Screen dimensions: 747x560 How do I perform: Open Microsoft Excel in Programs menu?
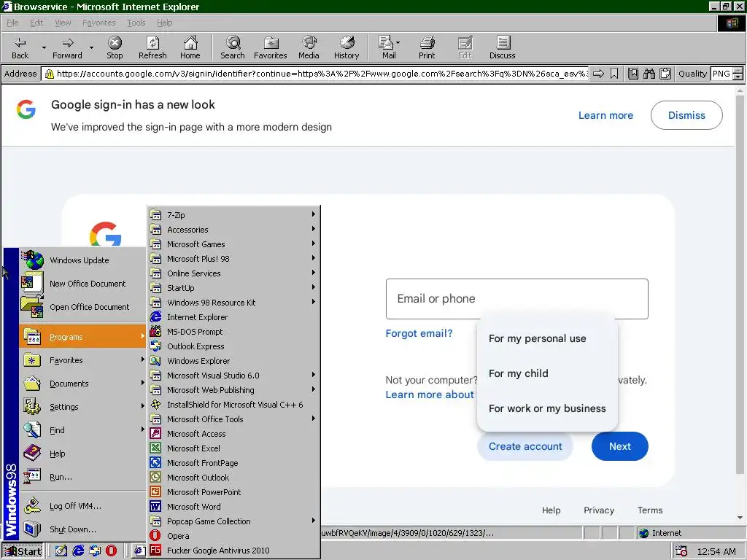click(233, 448)
